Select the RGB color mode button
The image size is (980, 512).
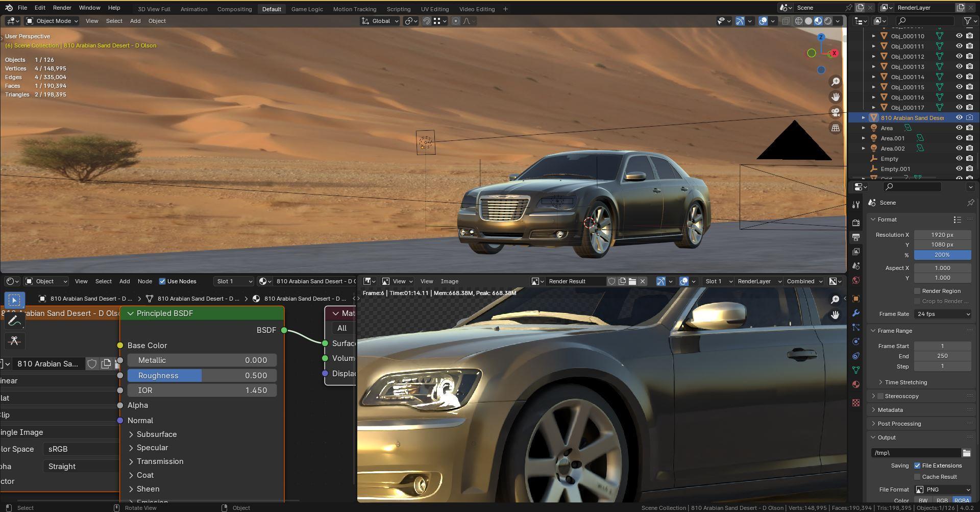pos(942,501)
